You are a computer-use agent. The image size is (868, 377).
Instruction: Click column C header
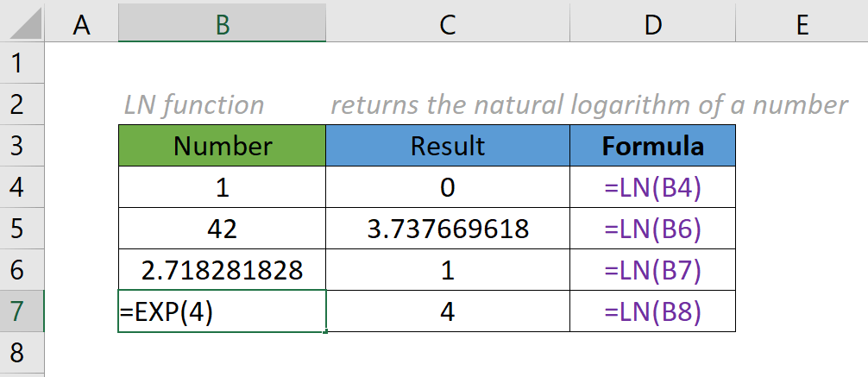pyautogui.click(x=447, y=26)
